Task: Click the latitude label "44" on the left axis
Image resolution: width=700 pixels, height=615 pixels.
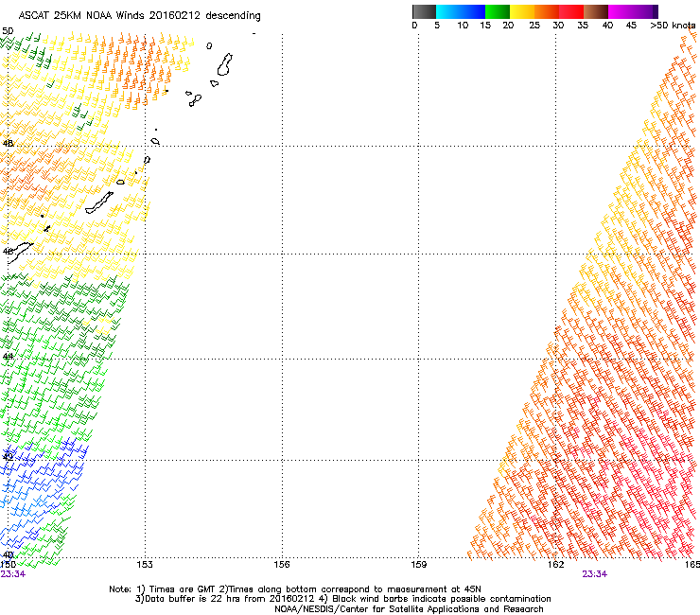Action: pos(8,357)
